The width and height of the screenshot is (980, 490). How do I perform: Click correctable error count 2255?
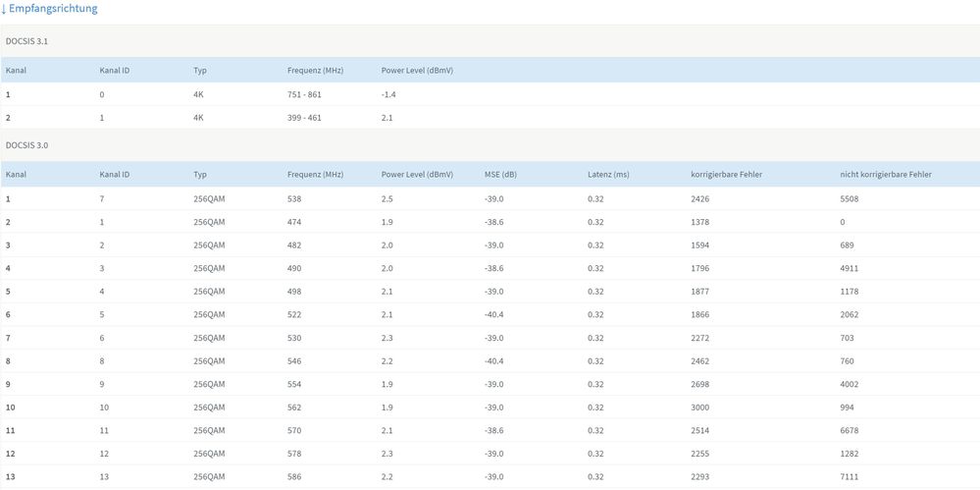[700, 454]
